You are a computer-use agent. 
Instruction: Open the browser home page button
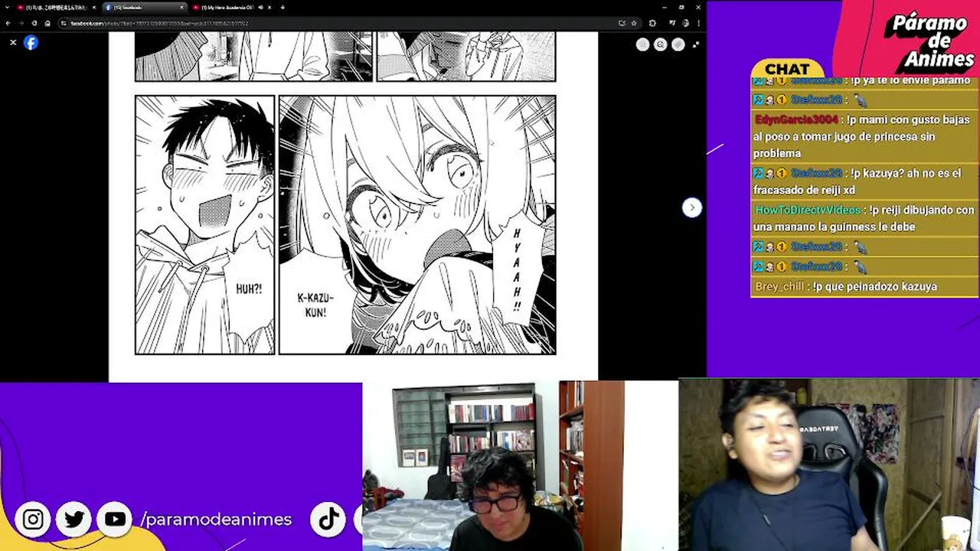click(47, 23)
